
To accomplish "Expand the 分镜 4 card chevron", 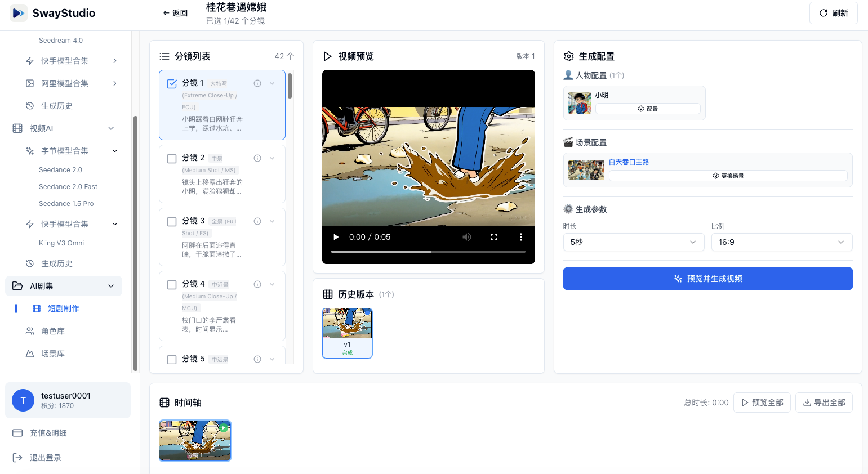I will tap(272, 284).
